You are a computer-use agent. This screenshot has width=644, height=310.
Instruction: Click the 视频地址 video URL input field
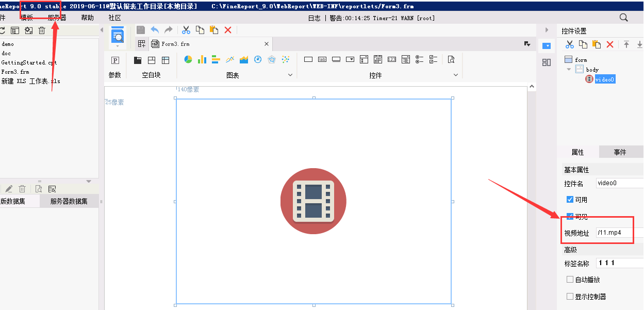(620, 233)
